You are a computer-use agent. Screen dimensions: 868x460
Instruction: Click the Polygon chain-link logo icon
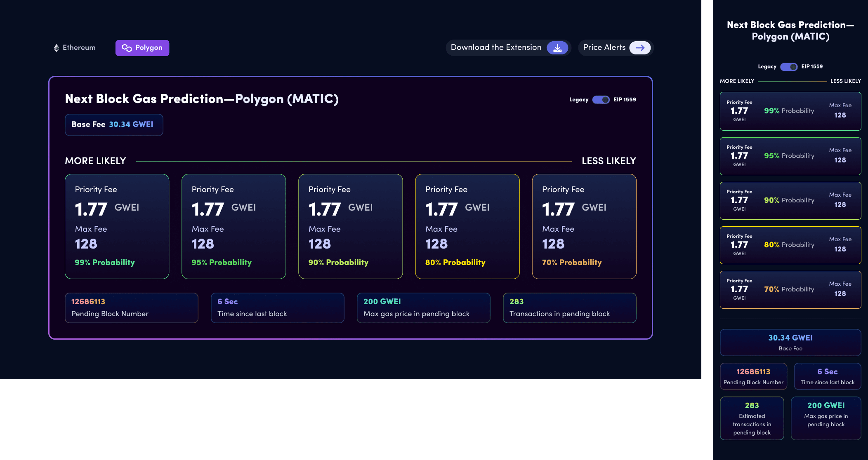click(127, 48)
